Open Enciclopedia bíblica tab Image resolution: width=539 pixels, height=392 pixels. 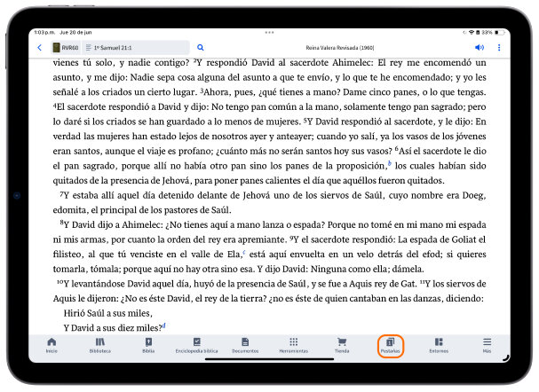pyautogui.click(x=196, y=345)
